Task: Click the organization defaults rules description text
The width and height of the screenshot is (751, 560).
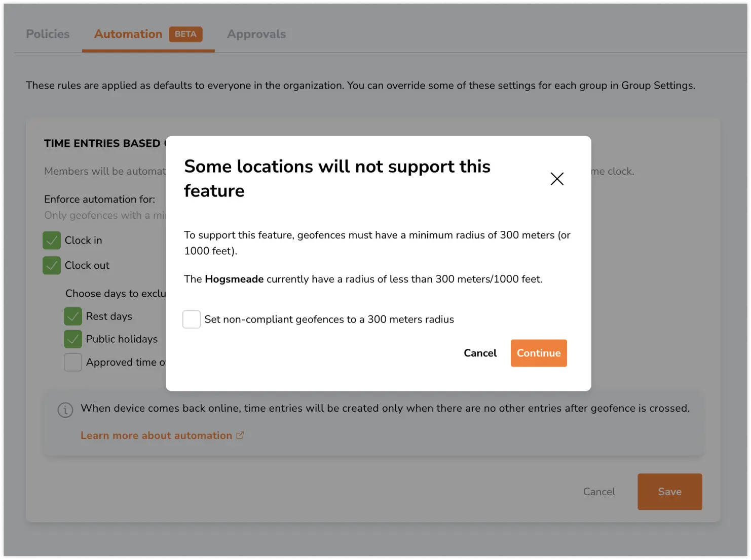Action: (x=360, y=86)
